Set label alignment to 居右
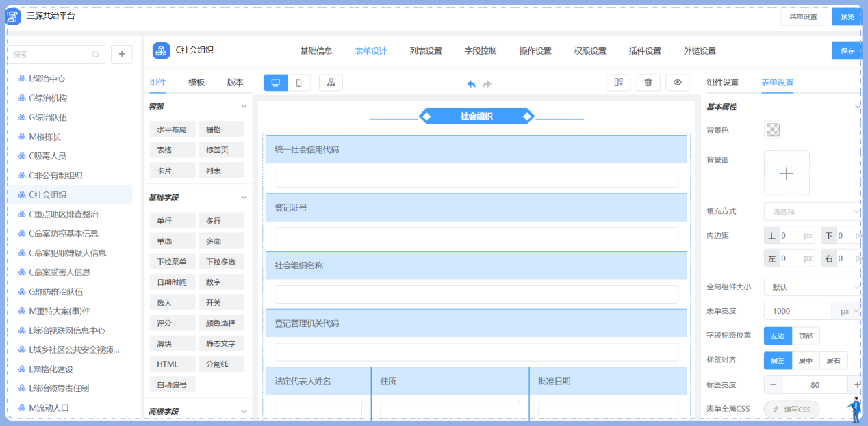This screenshot has height=426, width=868. pyautogui.click(x=833, y=360)
